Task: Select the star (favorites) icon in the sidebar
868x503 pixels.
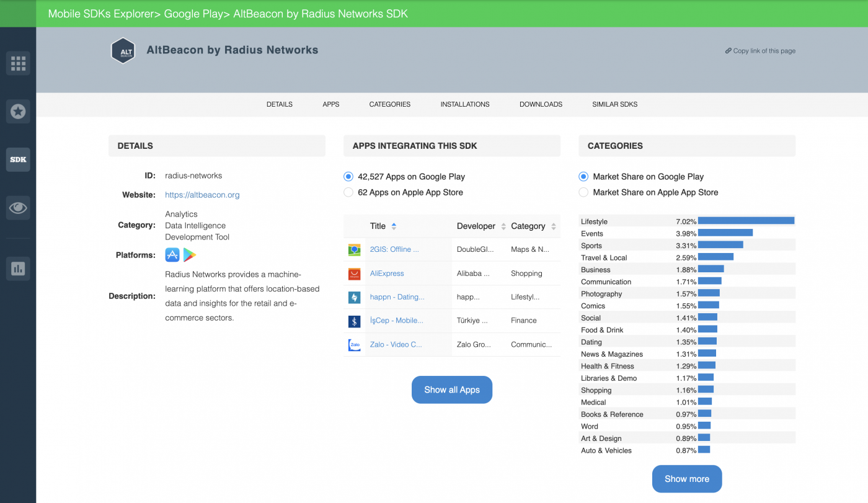Action: click(18, 111)
